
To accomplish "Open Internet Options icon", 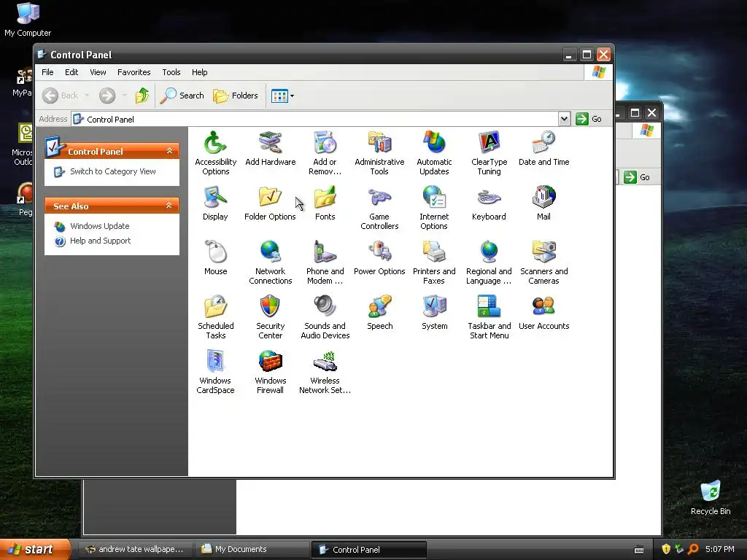I will tap(434, 197).
